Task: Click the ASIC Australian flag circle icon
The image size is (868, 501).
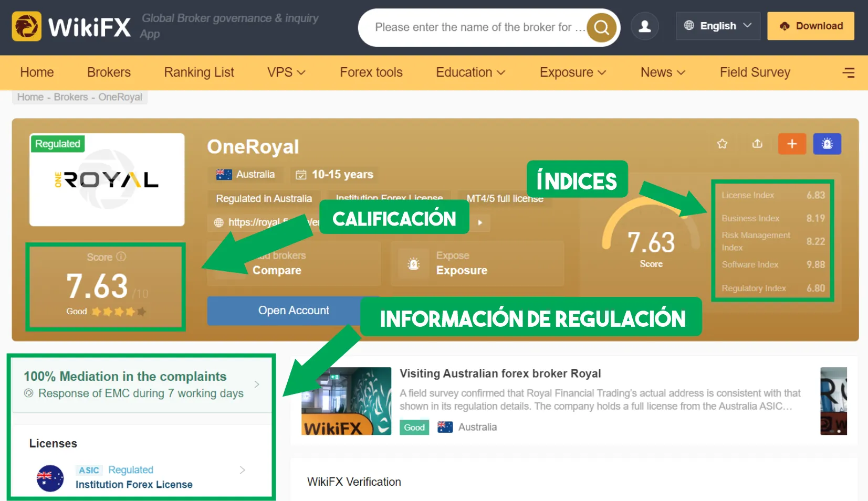Action: pos(50,478)
